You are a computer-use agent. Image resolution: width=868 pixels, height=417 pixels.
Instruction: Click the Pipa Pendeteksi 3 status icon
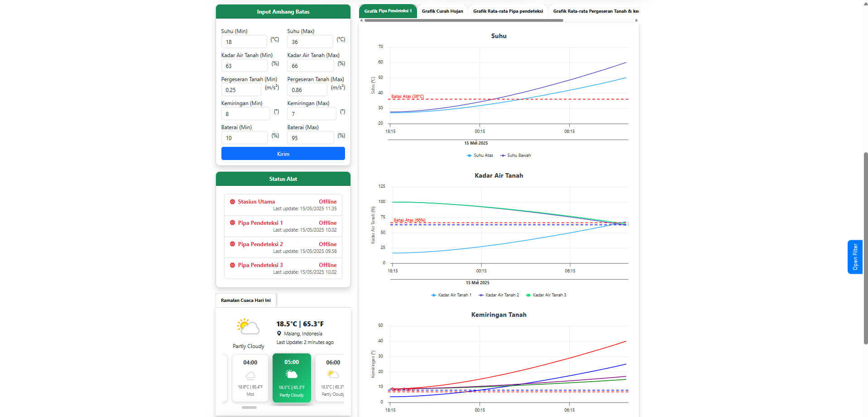click(x=232, y=265)
